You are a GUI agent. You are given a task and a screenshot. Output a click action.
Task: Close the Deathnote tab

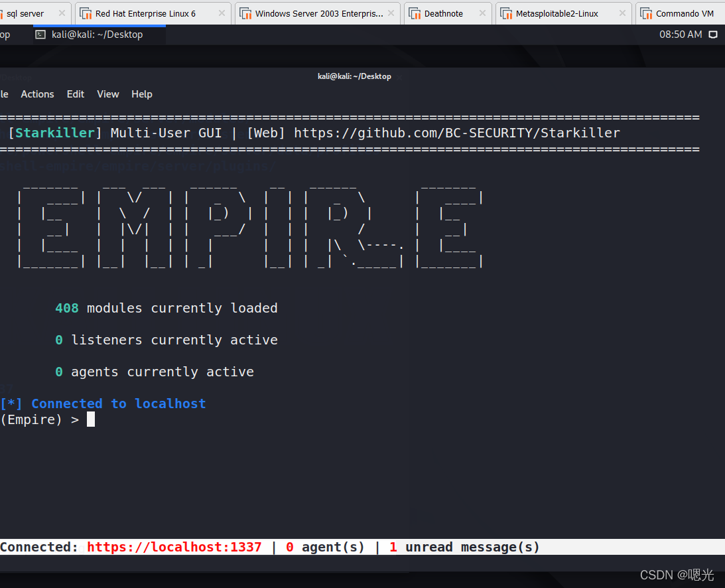(x=482, y=13)
